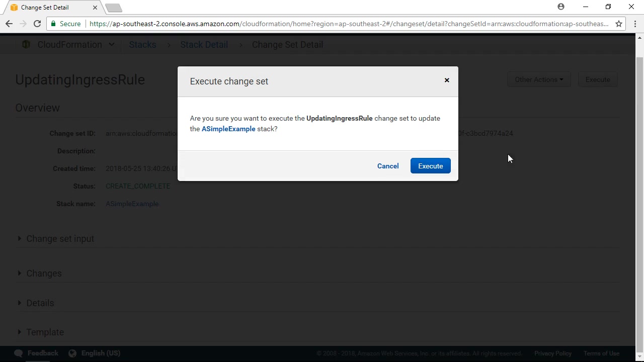The height and width of the screenshot is (362, 644).
Task: Click the UpdatingIngressRule page heading
Action: (80, 80)
